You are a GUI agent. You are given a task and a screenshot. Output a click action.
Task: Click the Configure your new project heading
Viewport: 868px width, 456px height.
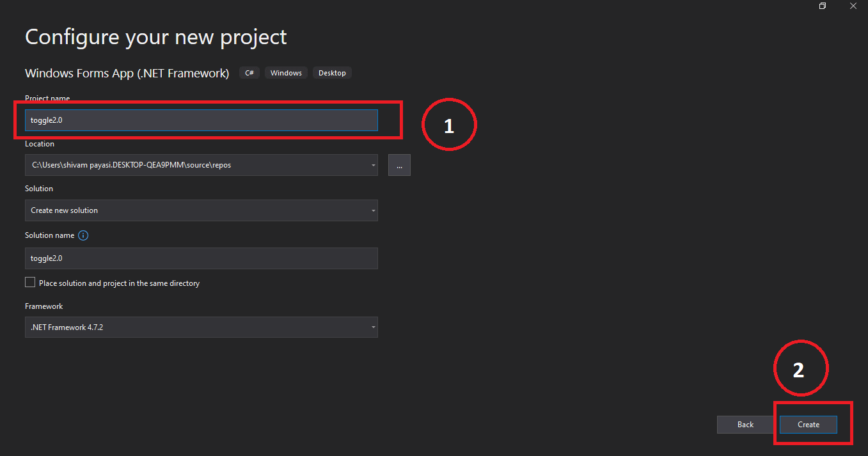coord(155,36)
